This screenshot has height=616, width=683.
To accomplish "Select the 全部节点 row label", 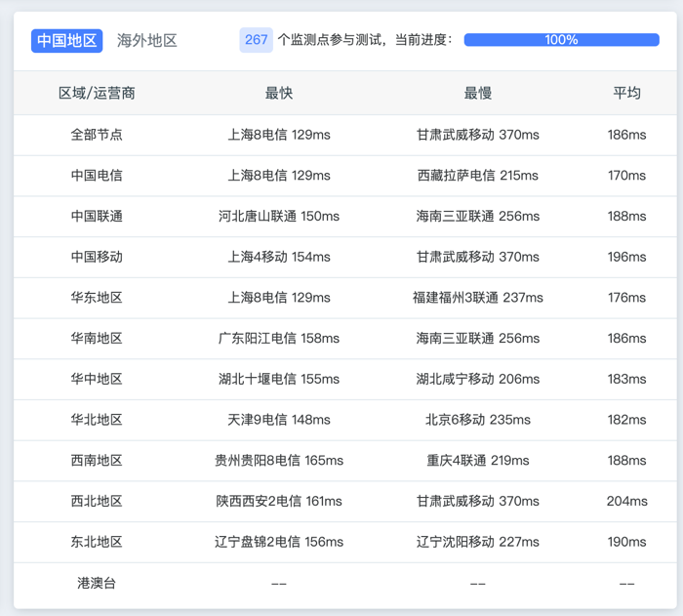I will point(97,135).
